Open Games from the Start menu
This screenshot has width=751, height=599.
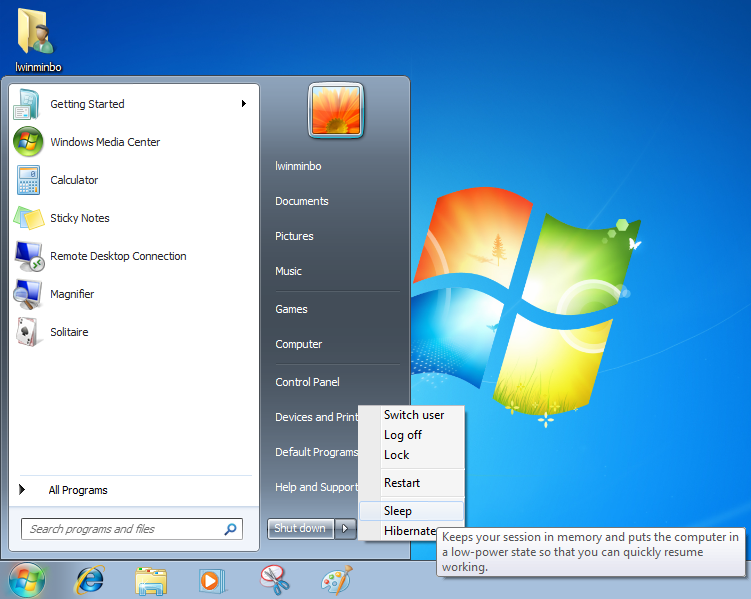point(291,309)
